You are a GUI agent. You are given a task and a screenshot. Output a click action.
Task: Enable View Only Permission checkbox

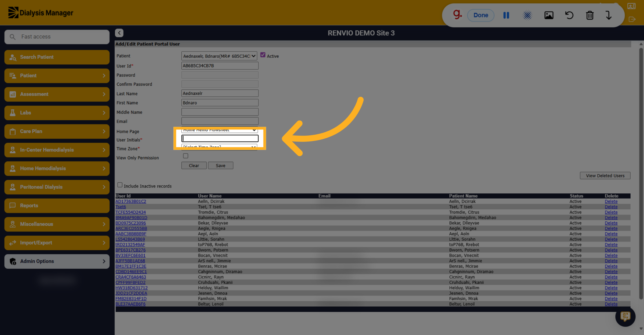tap(185, 156)
